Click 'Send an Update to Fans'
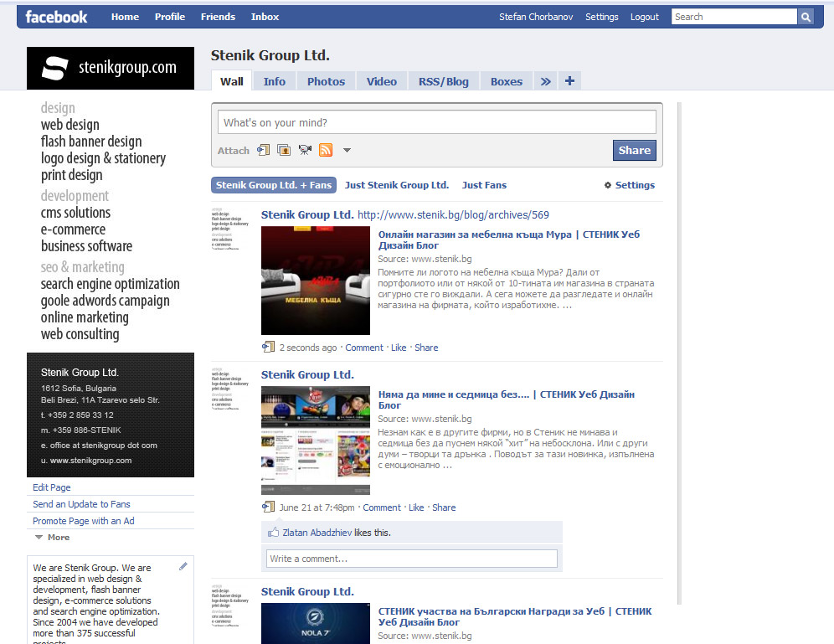Image resolution: width=834 pixels, height=644 pixels. (81, 504)
